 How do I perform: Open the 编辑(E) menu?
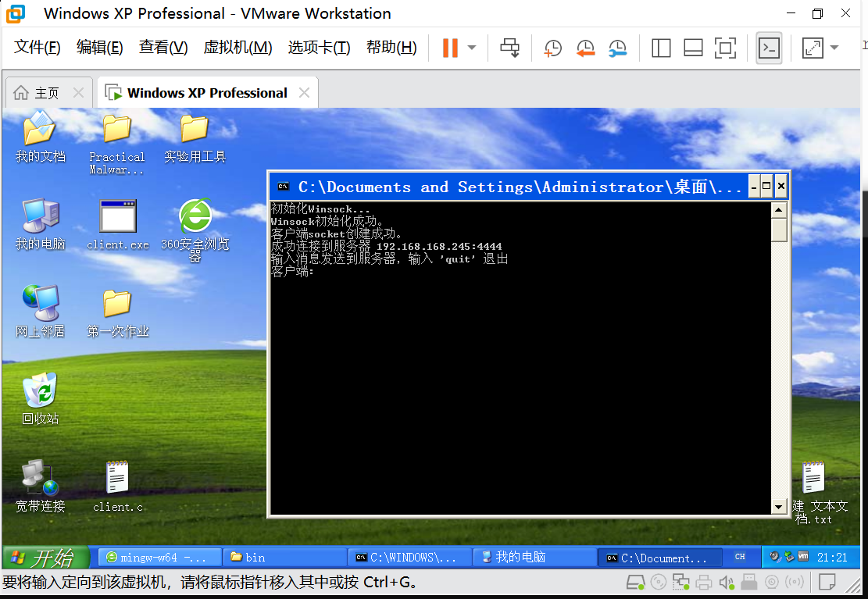click(100, 48)
